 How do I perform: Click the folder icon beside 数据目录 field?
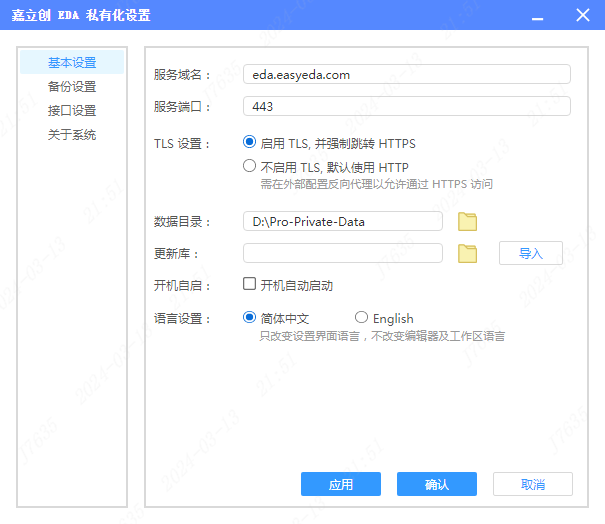point(467,222)
